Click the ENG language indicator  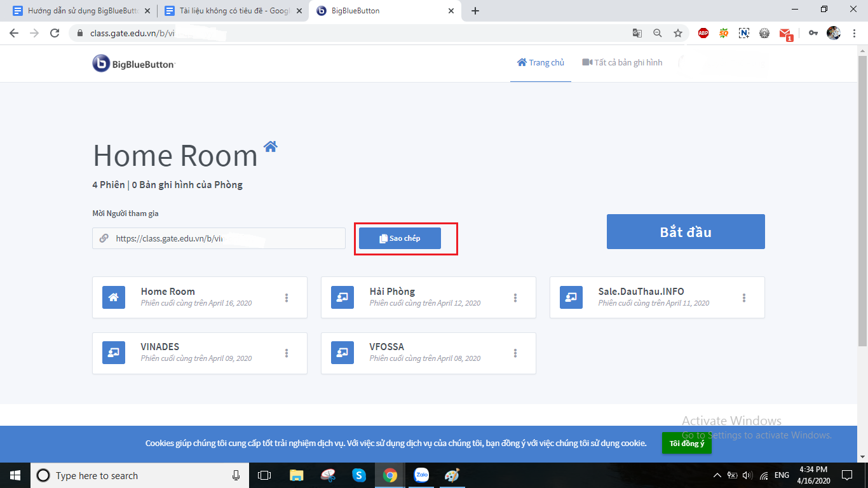pos(782,475)
